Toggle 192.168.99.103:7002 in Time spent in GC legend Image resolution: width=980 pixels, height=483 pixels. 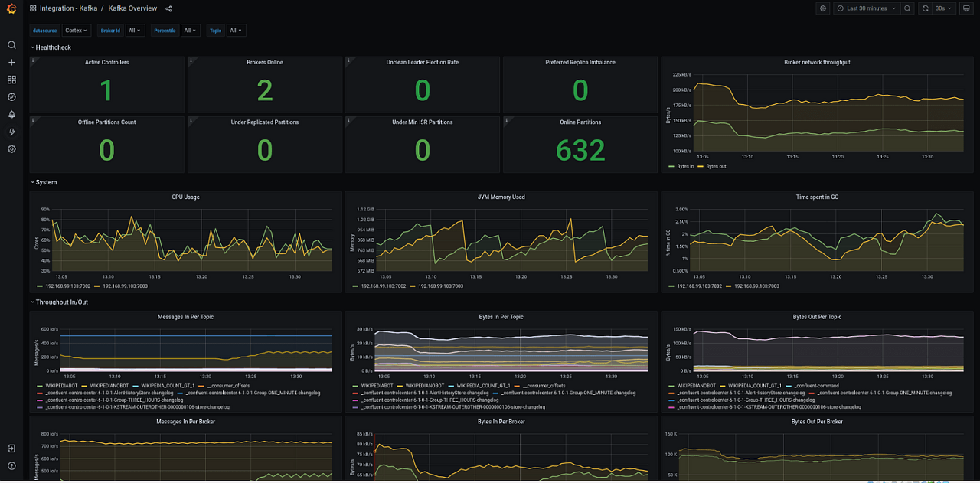tap(699, 286)
